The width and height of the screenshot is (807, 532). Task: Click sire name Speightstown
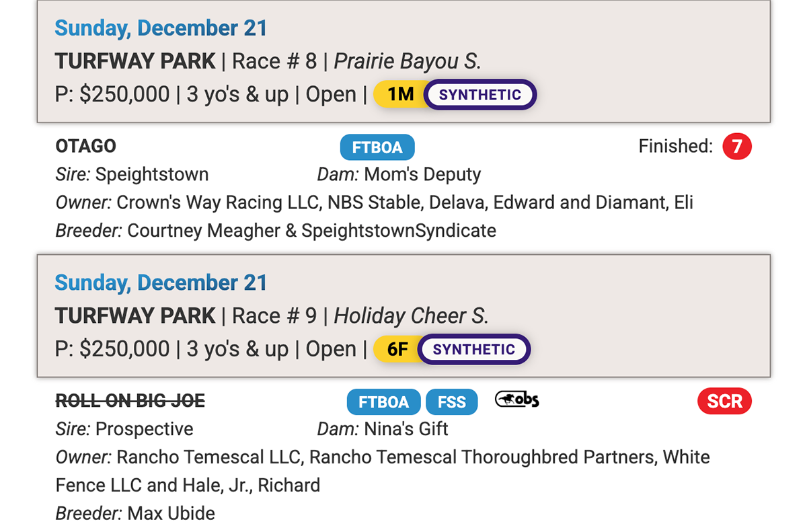(x=152, y=175)
